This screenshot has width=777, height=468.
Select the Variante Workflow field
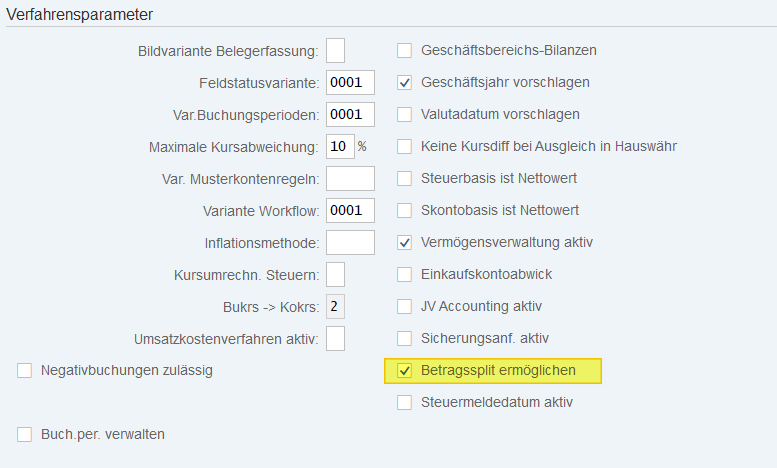(350, 210)
